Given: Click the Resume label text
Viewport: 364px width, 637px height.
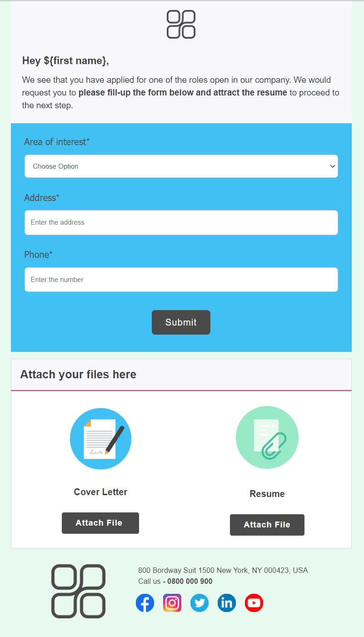Looking at the screenshot, I should [267, 494].
